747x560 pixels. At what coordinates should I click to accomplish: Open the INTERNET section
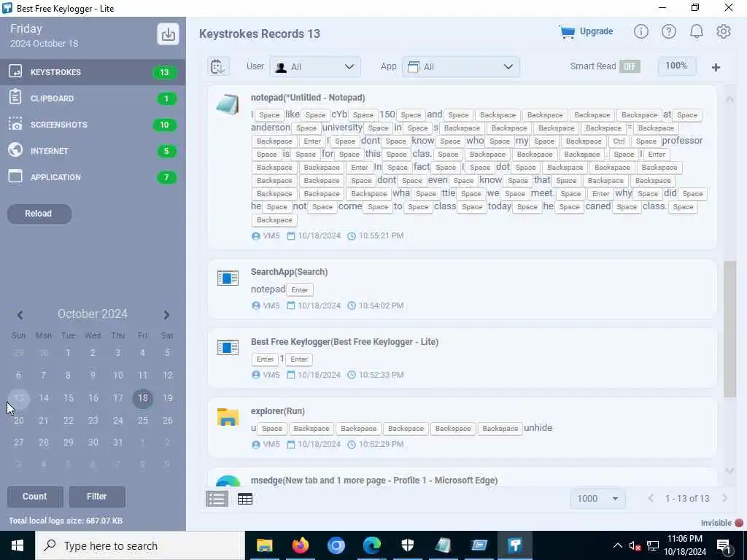(93, 151)
